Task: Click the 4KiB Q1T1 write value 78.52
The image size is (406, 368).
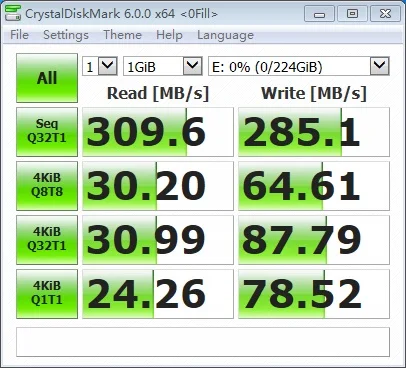Action: click(314, 294)
